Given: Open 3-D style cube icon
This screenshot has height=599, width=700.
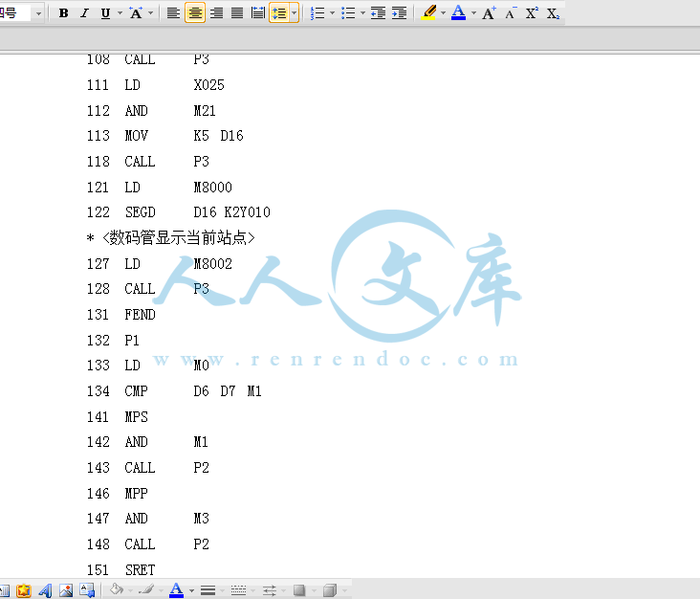Looking at the screenshot, I should point(330,590).
